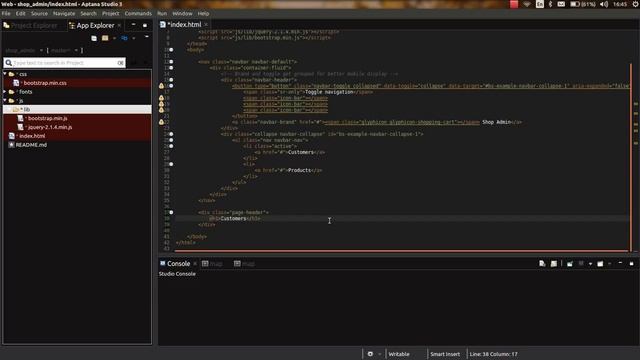Click the Customers heading text in editor
Image resolution: width=640 pixels, height=360 pixels.
(x=233, y=218)
